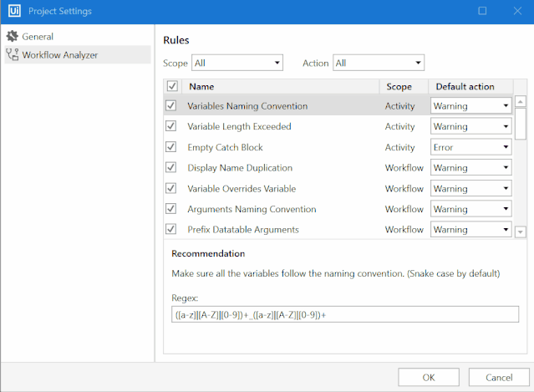Click the rules list scroll down arrow

(x=521, y=232)
